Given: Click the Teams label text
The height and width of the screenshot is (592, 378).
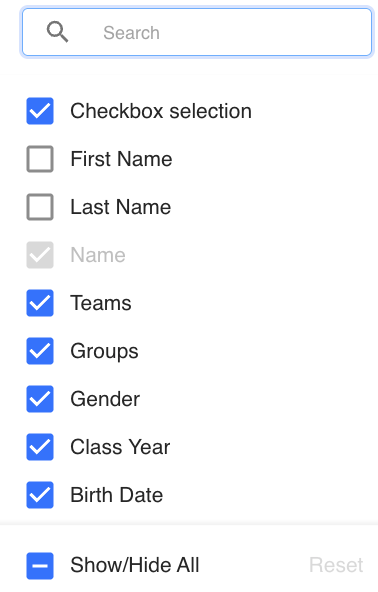Looking at the screenshot, I should pyautogui.click(x=101, y=303).
